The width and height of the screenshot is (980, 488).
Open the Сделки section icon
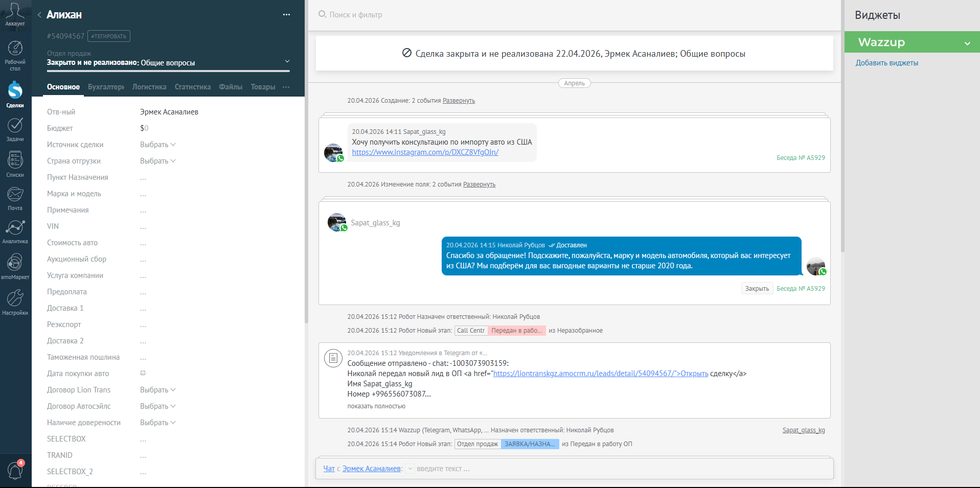tap(15, 90)
